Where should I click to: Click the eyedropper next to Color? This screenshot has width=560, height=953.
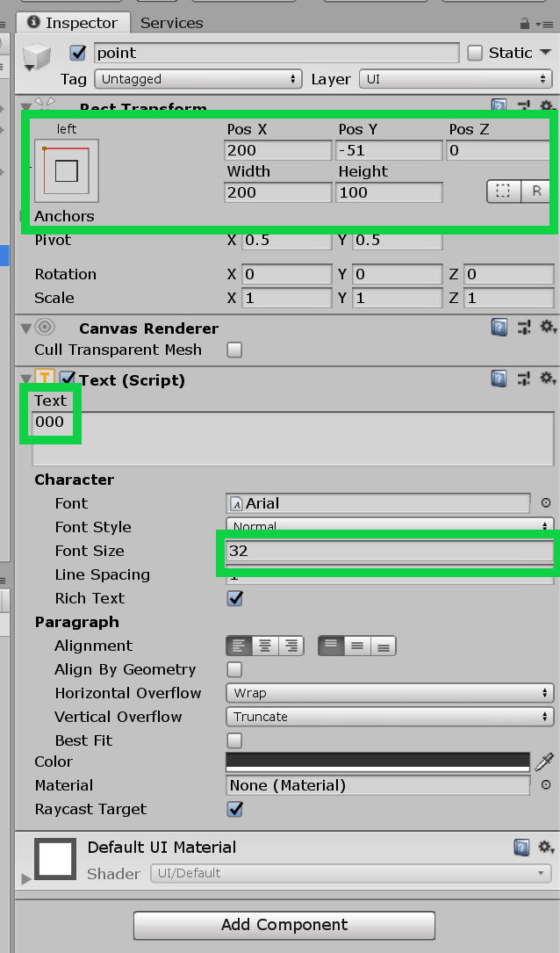pos(545,762)
